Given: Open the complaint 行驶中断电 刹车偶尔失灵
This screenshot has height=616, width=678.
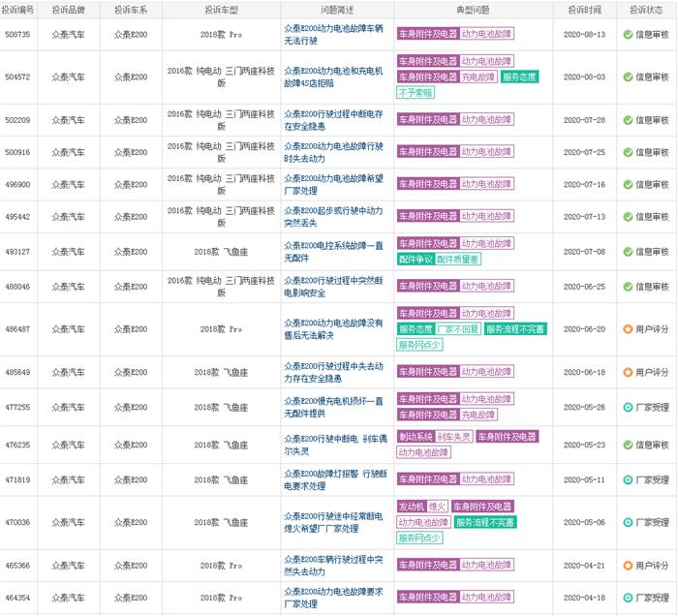Looking at the screenshot, I should click(335, 445).
